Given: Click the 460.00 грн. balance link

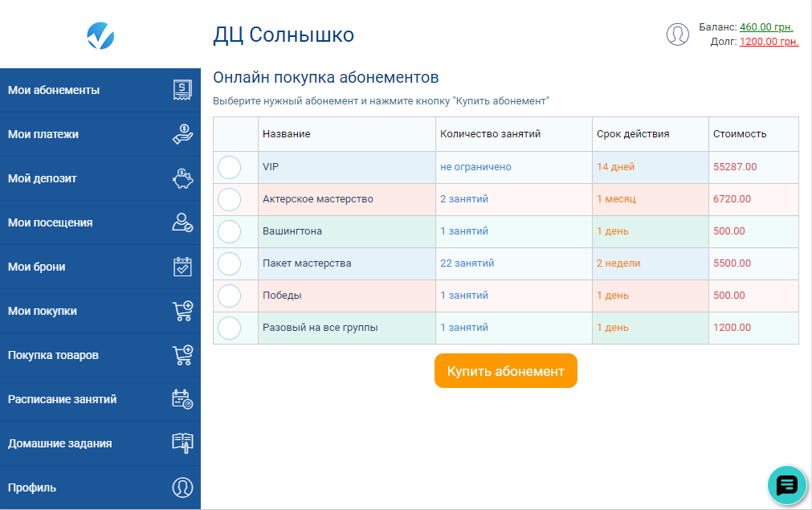Looking at the screenshot, I should click(766, 27).
